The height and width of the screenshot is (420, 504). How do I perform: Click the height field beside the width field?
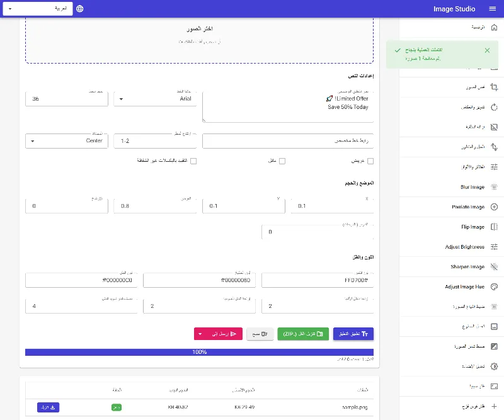pyautogui.click(x=67, y=206)
